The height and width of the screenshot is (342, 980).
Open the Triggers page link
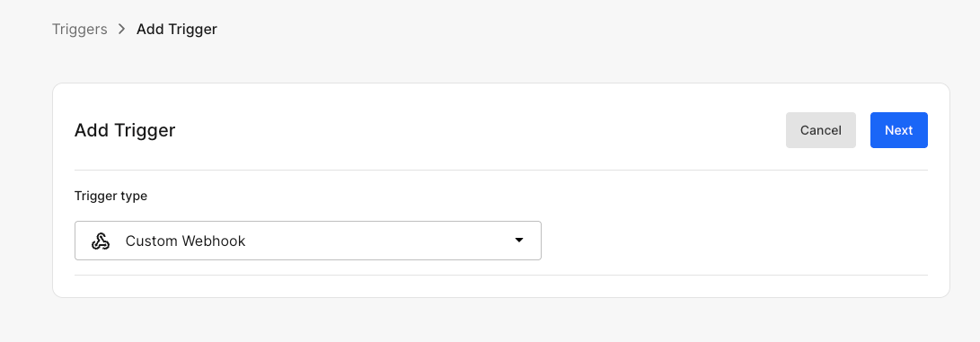(x=79, y=29)
